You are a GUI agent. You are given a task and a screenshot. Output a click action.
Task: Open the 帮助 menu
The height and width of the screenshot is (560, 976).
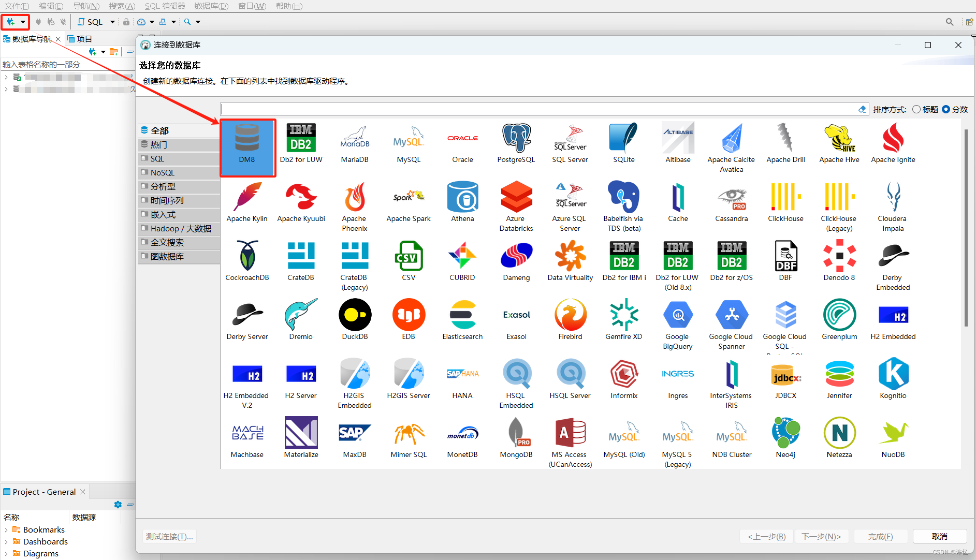coord(289,6)
